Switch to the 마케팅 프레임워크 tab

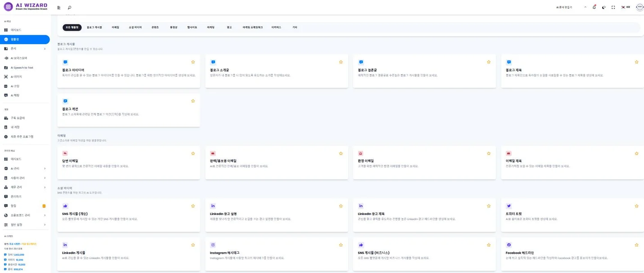point(253,27)
